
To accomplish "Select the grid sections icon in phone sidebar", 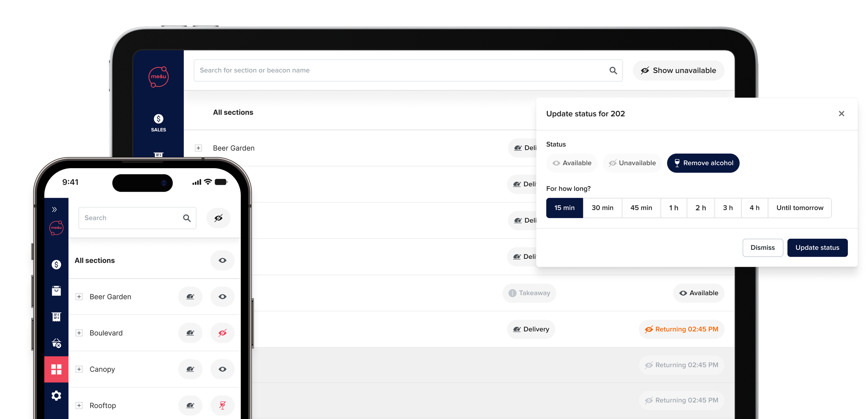I will (56, 369).
